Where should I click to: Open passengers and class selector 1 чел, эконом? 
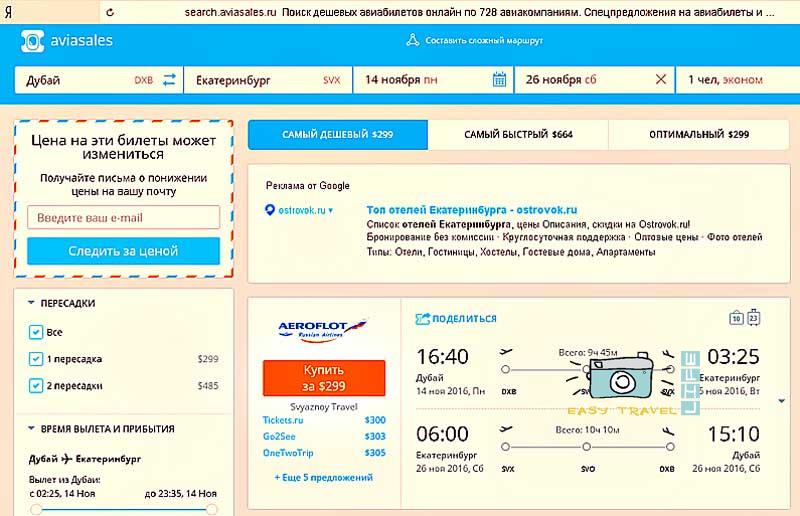point(737,80)
